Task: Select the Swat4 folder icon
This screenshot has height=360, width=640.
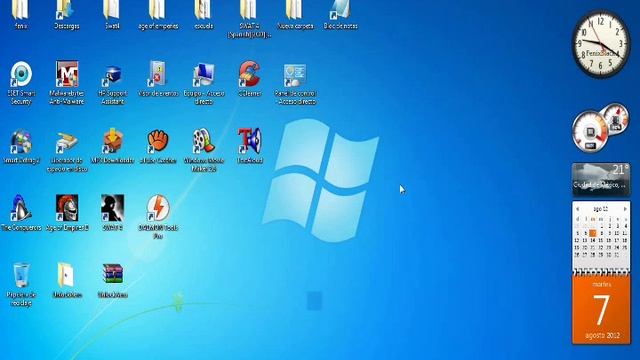Action: click(112, 14)
